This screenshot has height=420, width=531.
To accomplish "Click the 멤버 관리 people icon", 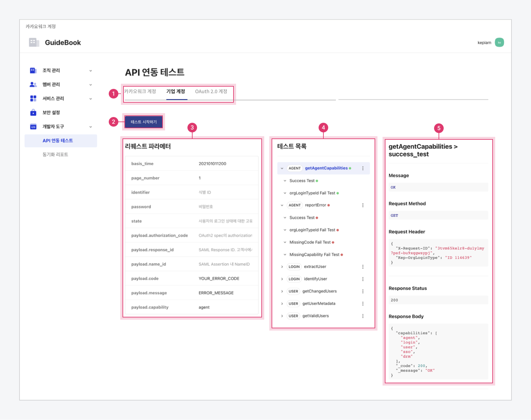I will tap(33, 84).
